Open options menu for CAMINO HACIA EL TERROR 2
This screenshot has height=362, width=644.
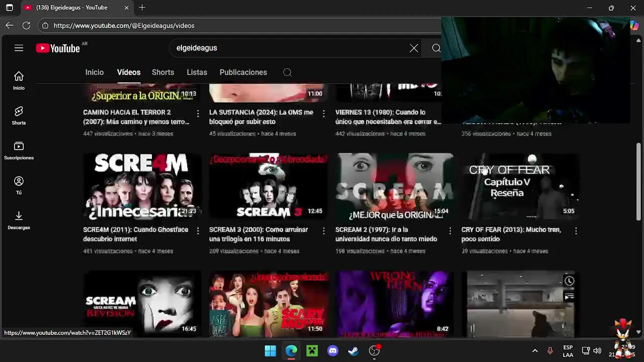[x=198, y=114]
